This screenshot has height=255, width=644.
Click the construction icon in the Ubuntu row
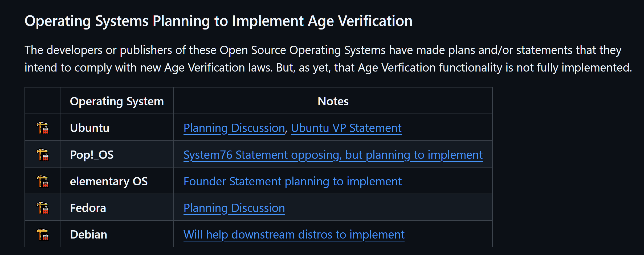point(43,128)
